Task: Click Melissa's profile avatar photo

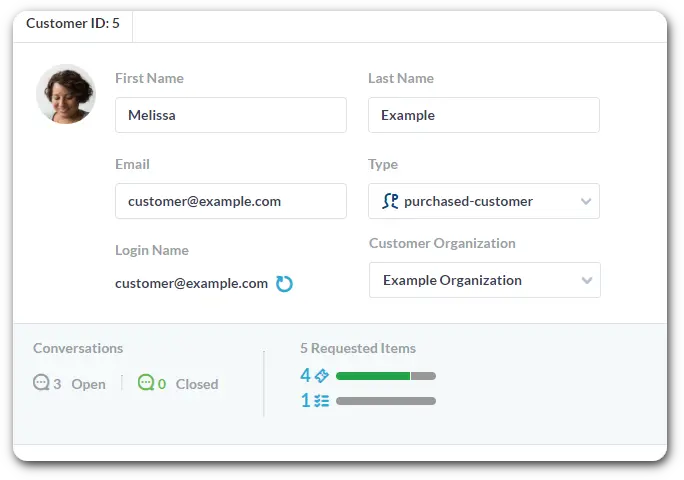Action: (66, 94)
